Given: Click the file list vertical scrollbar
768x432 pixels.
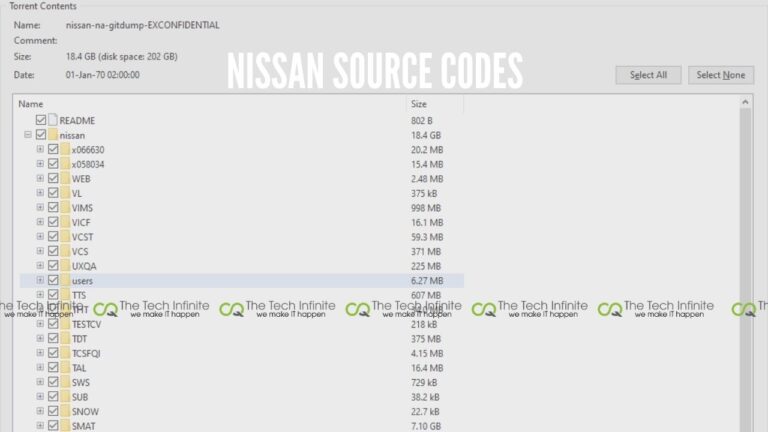Looking at the screenshot, I should (x=745, y=269).
